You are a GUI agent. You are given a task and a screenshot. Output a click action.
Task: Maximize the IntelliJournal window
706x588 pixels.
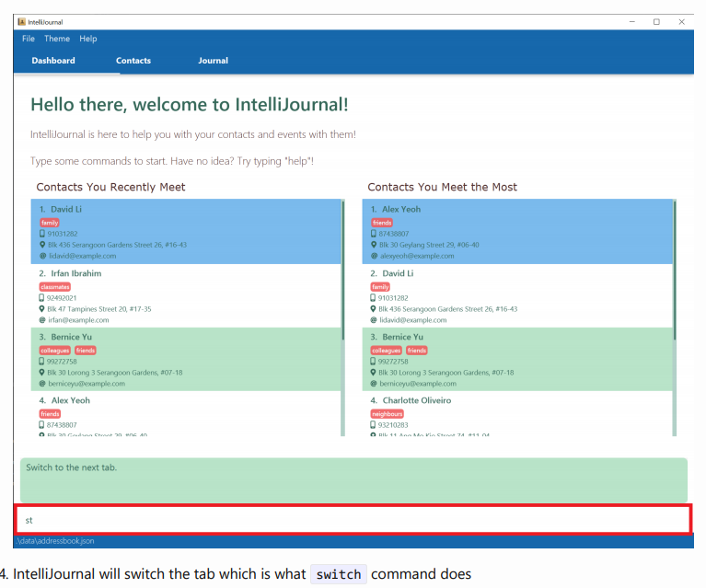click(x=656, y=21)
